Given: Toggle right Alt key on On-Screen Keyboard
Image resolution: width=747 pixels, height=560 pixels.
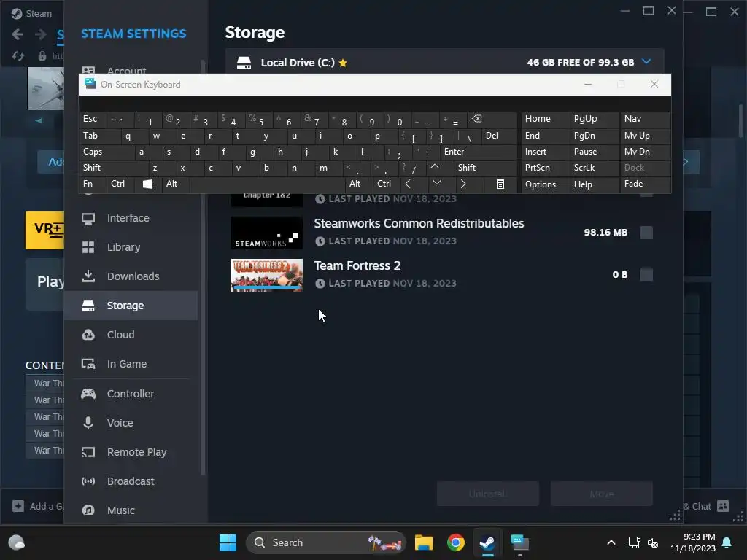Looking at the screenshot, I should (359, 184).
